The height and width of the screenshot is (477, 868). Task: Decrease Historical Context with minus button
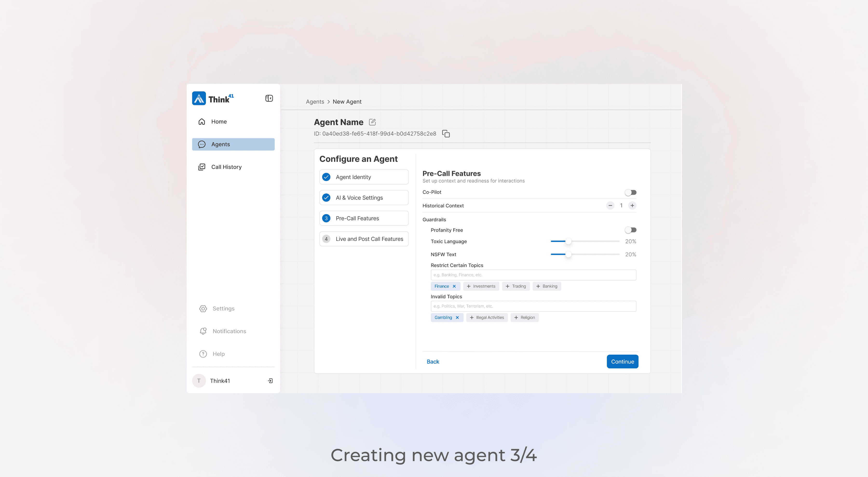(610, 205)
